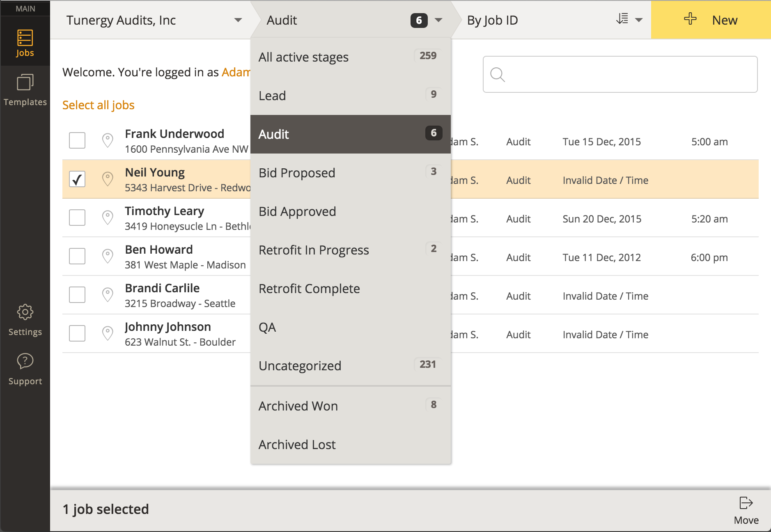Click the 1 job selected status

pyautogui.click(x=106, y=509)
